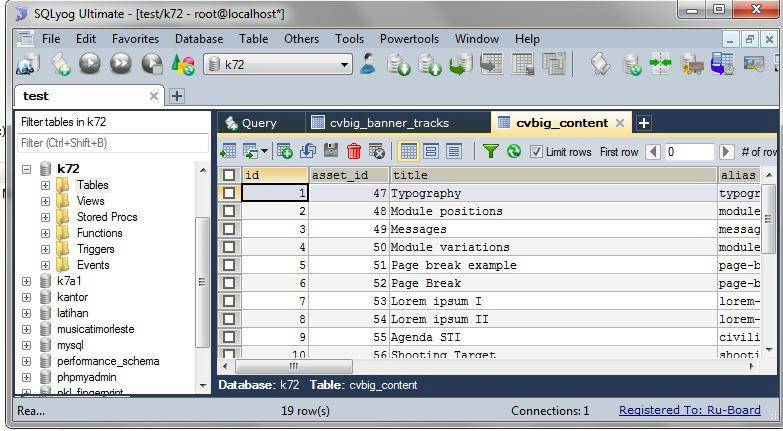Viewport: 783px width, 431px height.
Task: Check the row checkbox for Typography
Action: pyautogui.click(x=229, y=193)
